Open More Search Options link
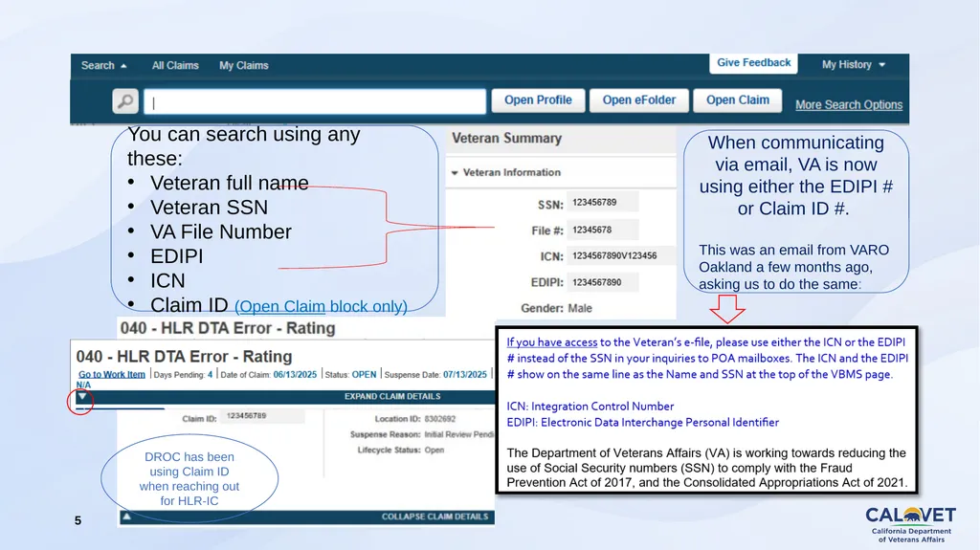 [849, 105]
